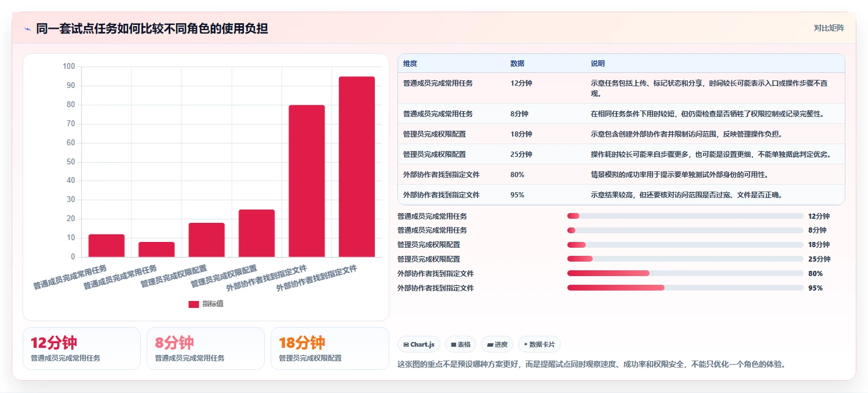Click the progress bar labeled 18分钟
Viewport: 868px width, 393px height.
tap(685, 245)
